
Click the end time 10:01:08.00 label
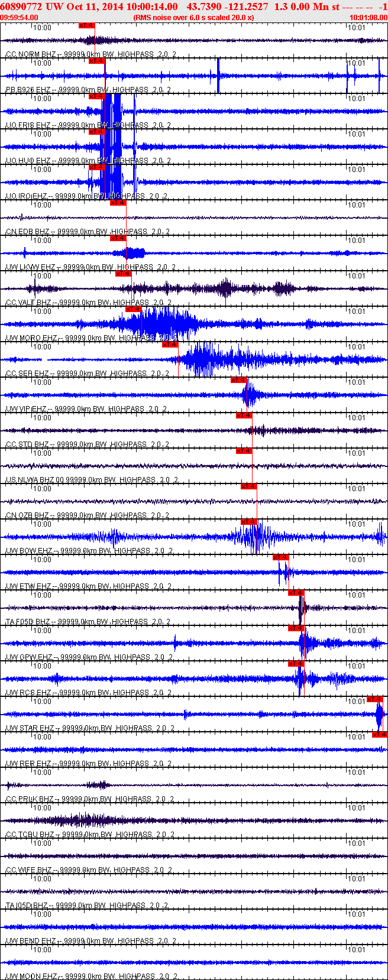tap(368, 18)
